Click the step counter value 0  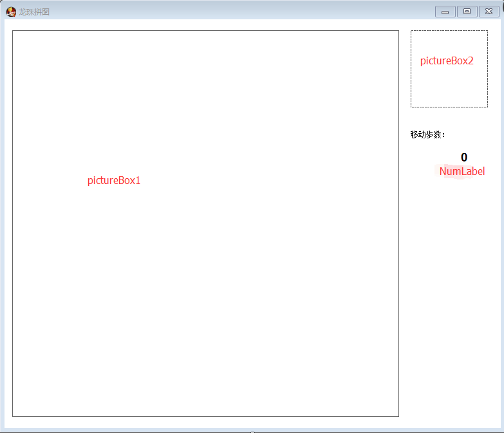click(464, 157)
